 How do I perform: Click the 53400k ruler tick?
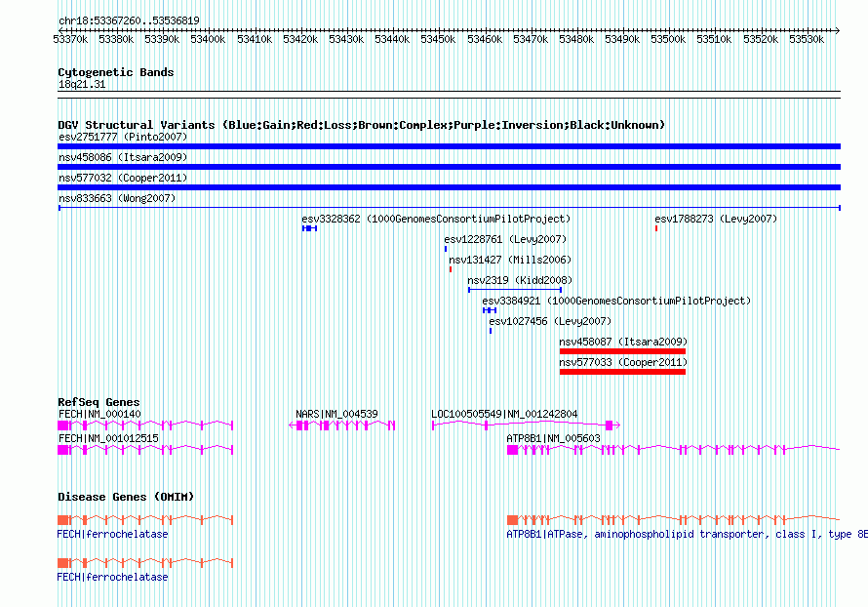[x=208, y=39]
